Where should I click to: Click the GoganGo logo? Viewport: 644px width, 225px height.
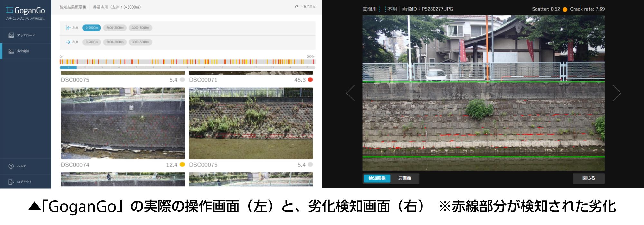(25, 11)
